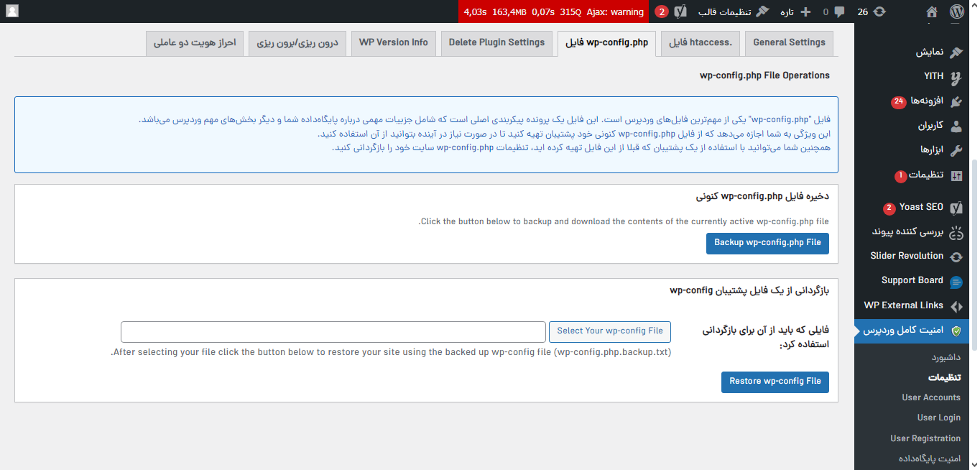Click the Appearance paintbrush icon in sidebar
Viewport: 980px width, 470px height.
click(956, 52)
